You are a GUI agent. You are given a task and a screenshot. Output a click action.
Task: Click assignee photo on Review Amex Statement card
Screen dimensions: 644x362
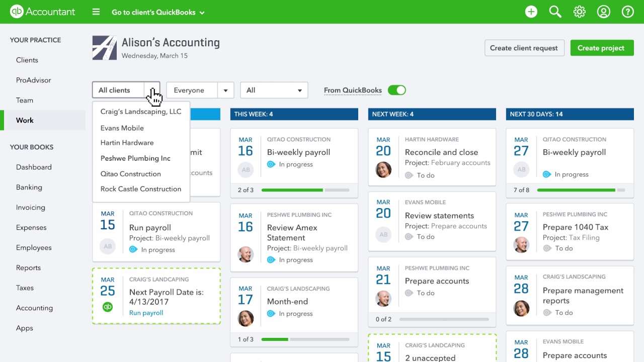pyautogui.click(x=246, y=254)
